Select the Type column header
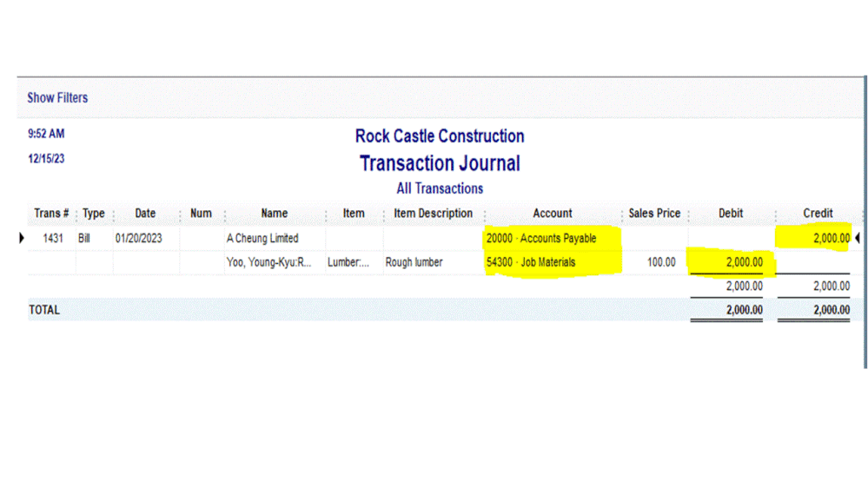Viewport: 868px width, 488px height. pyautogui.click(x=94, y=214)
